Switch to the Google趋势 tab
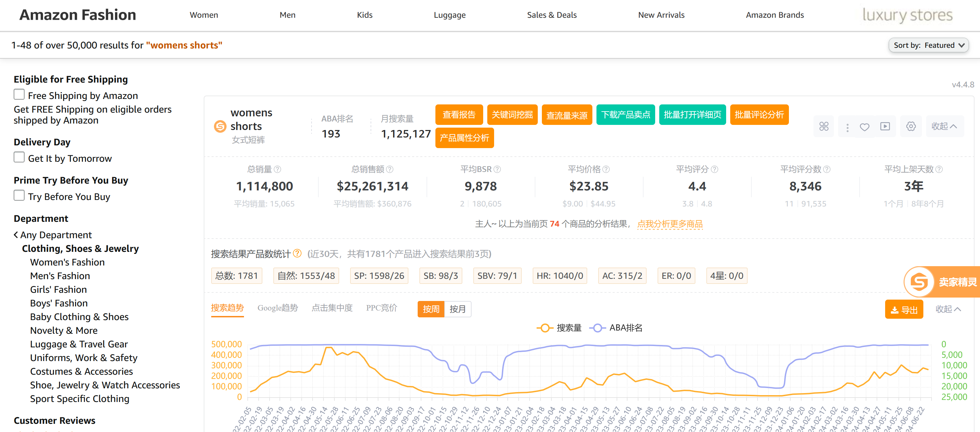 (x=277, y=308)
